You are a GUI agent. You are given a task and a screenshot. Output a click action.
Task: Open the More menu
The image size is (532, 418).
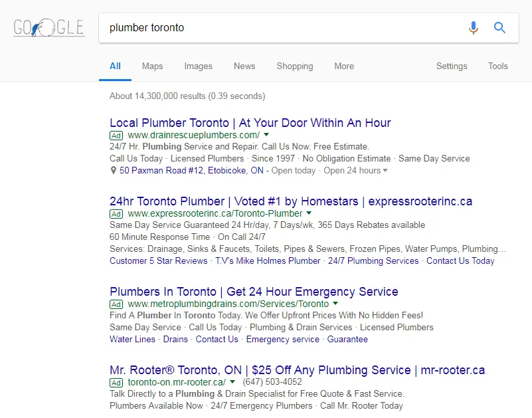pyautogui.click(x=344, y=66)
